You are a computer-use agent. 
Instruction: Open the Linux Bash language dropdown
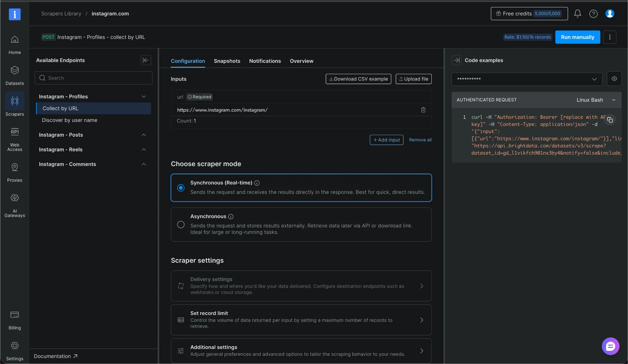(596, 100)
